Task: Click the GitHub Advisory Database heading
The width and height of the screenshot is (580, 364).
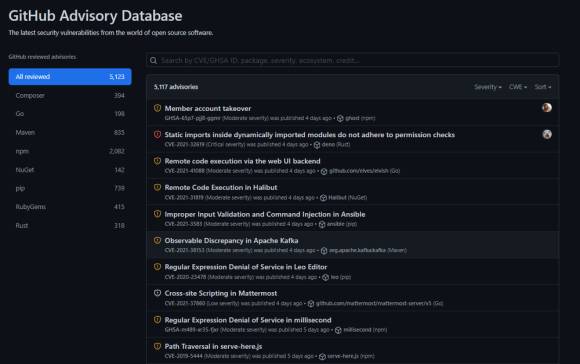Action: pyautogui.click(x=95, y=16)
